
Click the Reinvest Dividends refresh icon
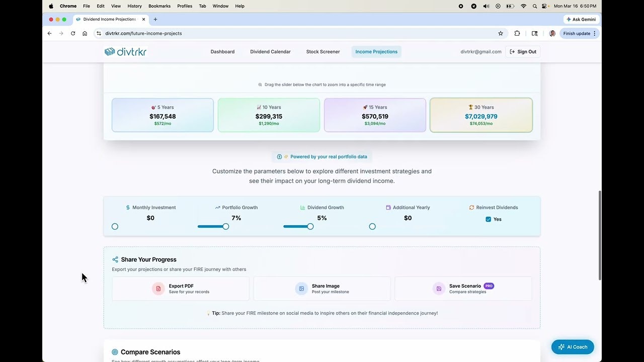[471, 207]
